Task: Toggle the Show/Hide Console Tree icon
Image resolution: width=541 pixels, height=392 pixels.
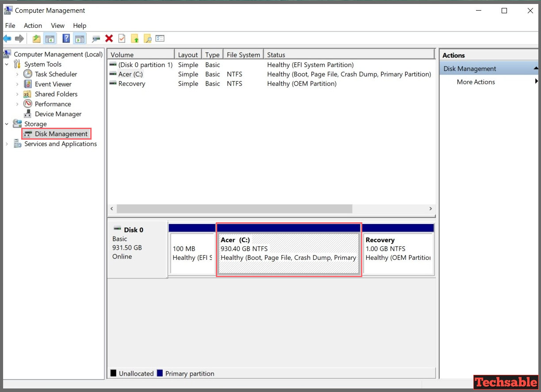Action: (50, 38)
